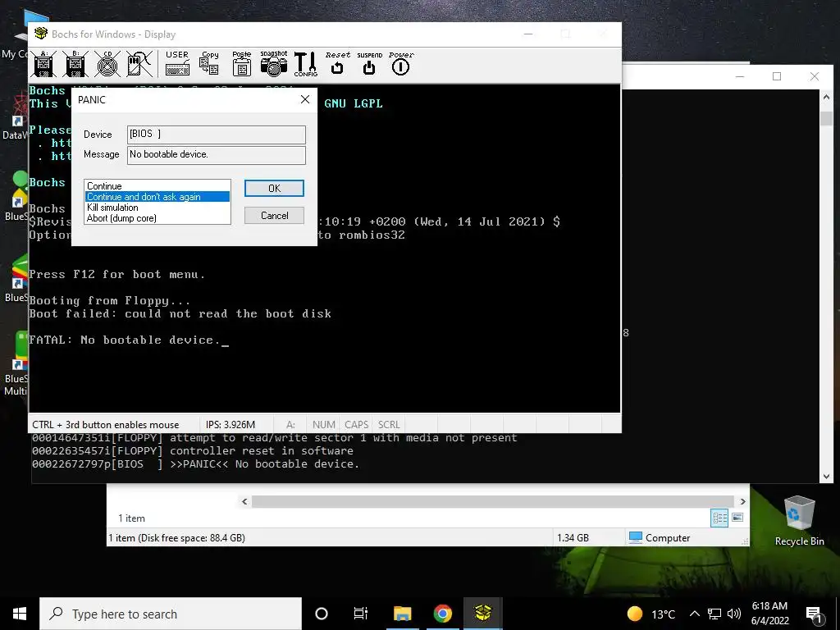
Task: Switch Explorer to large icons view
Action: pos(737,518)
